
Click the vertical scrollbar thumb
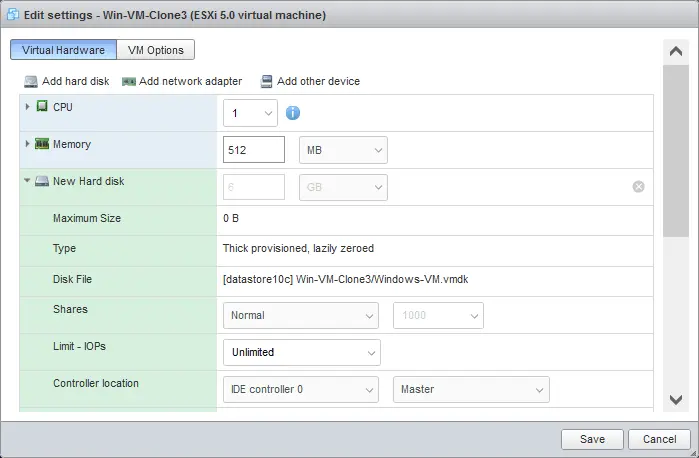(x=676, y=151)
